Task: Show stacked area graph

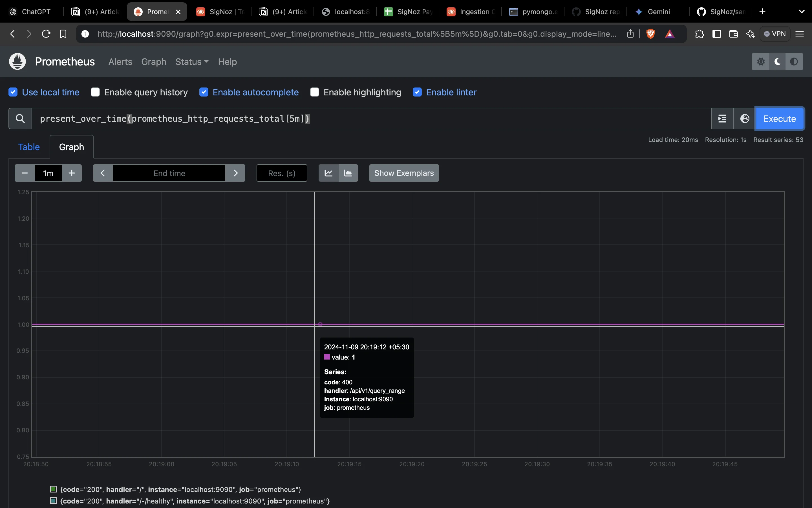Action: (348, 173)
